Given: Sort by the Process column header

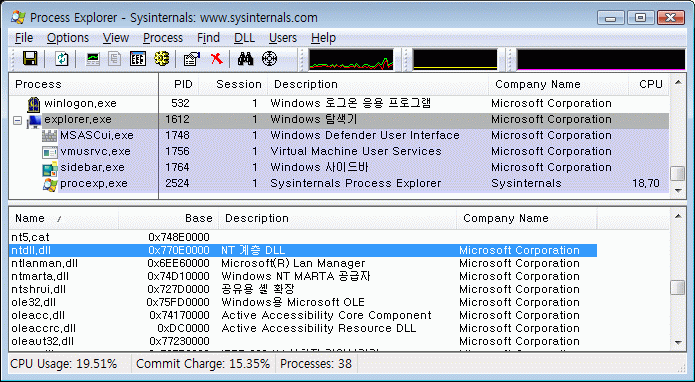Looking at the screenshot, I should point(84,84).
